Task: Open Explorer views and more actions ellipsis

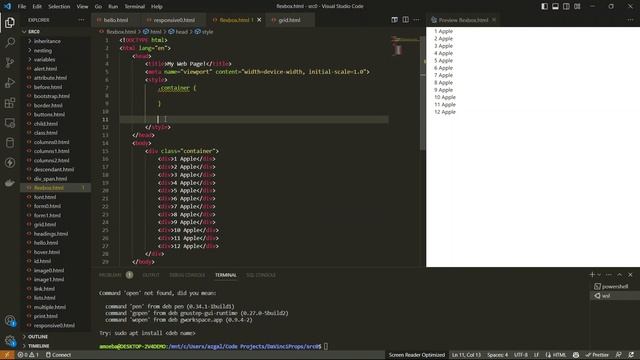Action: click(81, 20)
